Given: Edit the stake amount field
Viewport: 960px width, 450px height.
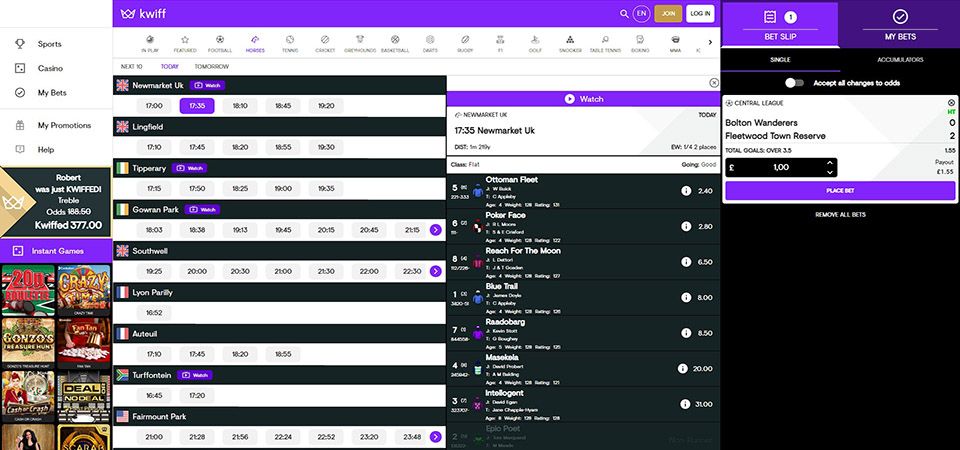Looking at the screenshot, I should 781,167.
